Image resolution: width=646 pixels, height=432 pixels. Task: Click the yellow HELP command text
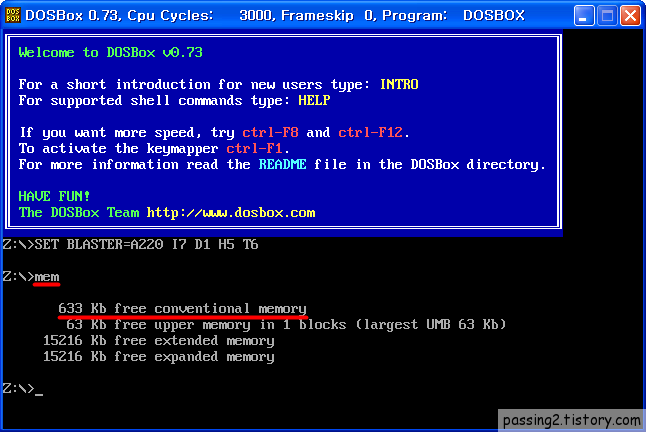(314, 100)
